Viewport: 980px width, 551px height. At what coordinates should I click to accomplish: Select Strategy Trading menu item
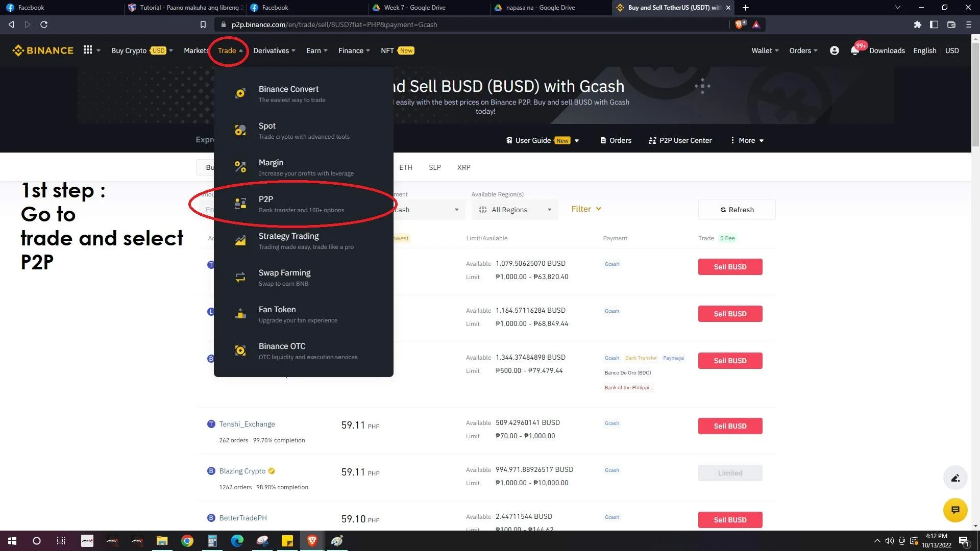304,241
